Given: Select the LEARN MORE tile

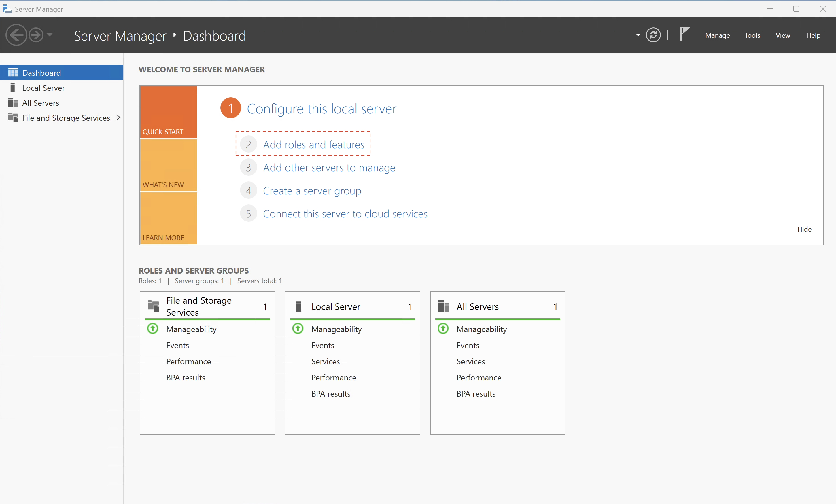Looking at the screenshot, I should pyautogui.click(x=168, y=218).
